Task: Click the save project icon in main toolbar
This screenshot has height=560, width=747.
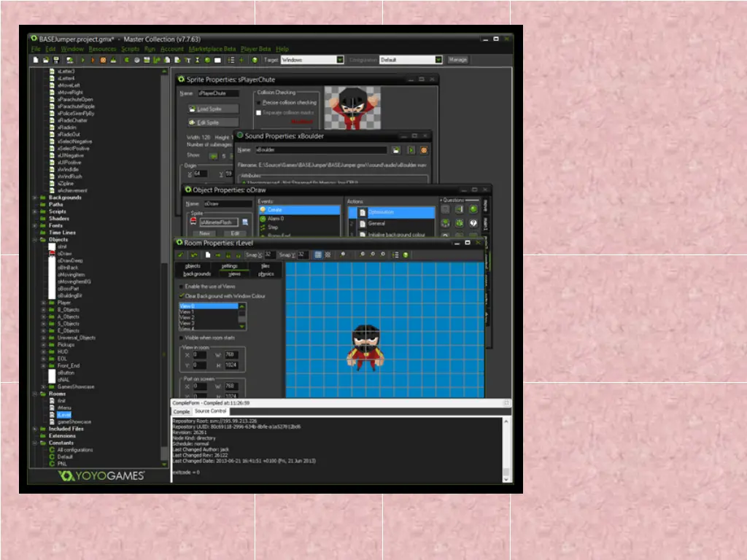Action: pos(56,60)
